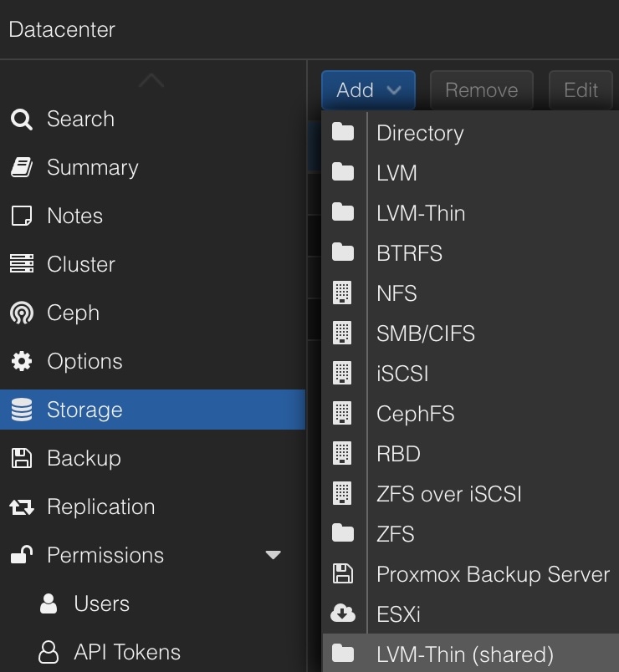This screenshot has width=619, height=672.
Task: Click the Datacenter title text
Action: coord(62,29)
